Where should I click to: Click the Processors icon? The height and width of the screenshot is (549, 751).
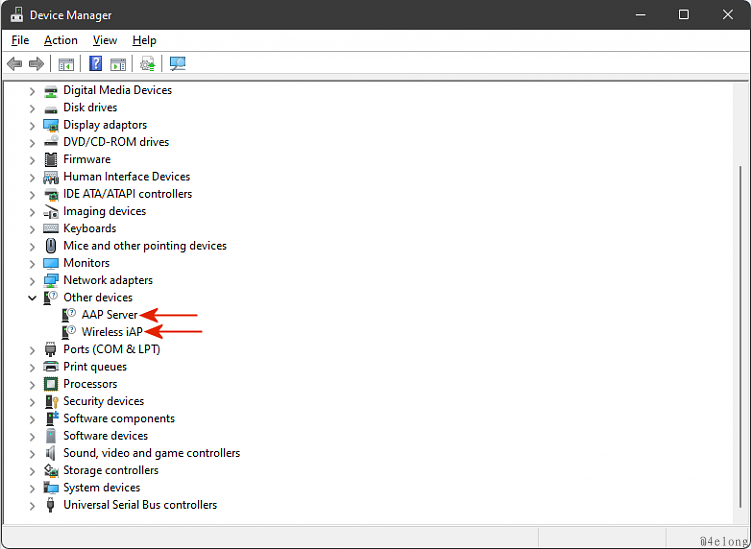(51, 384)
